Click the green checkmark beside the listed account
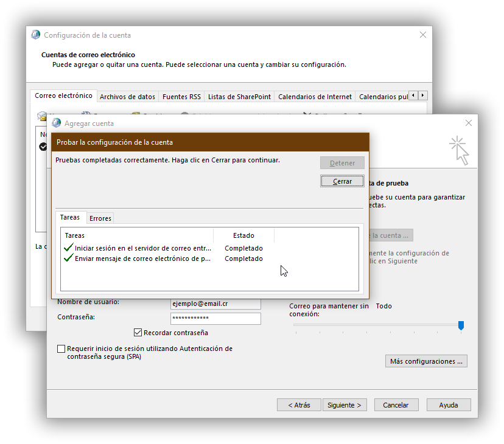 [43, 146]
